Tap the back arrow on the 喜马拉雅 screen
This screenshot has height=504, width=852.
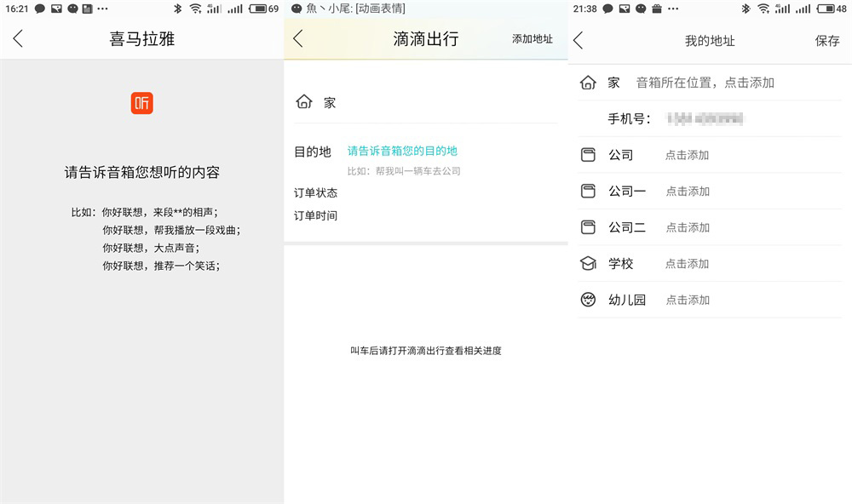click(17, 39)
